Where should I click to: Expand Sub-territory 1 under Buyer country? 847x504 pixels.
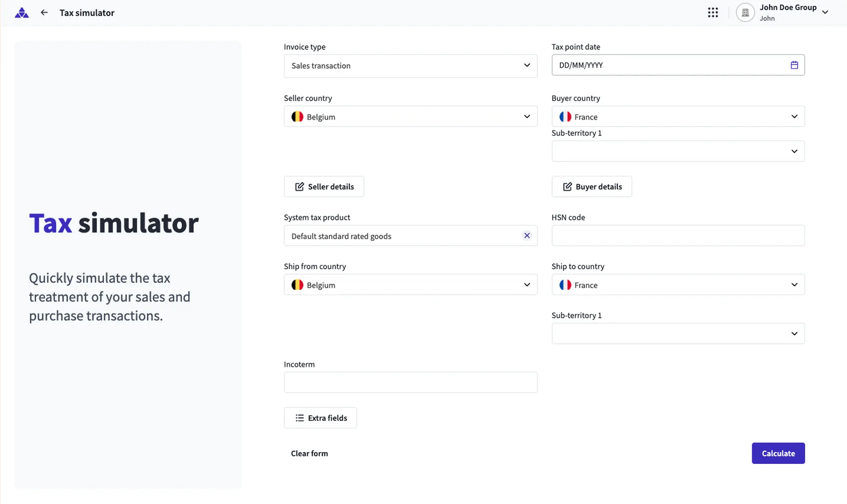(x=678, y=151)
